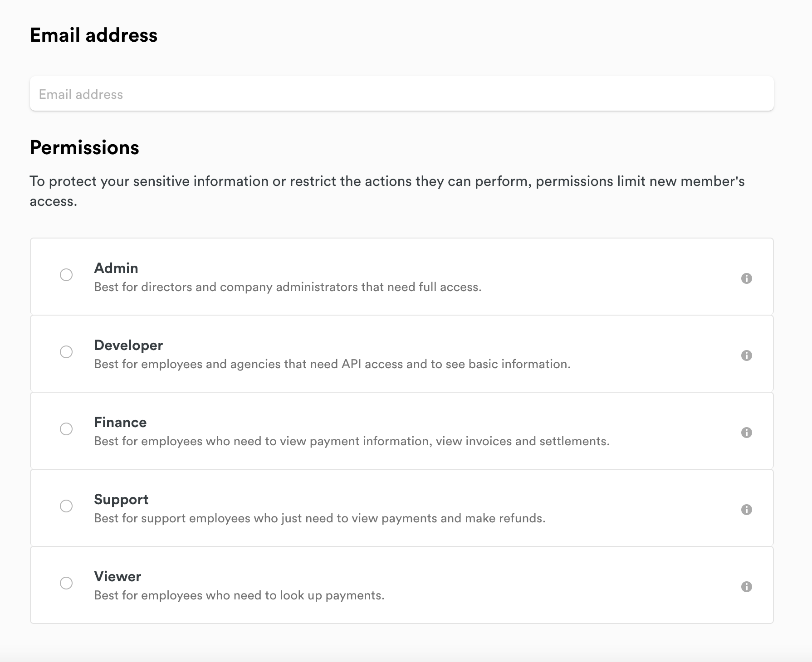The image size is (812, 662).
Task: Open info icon for Admin role
Action: coord(746,278)
